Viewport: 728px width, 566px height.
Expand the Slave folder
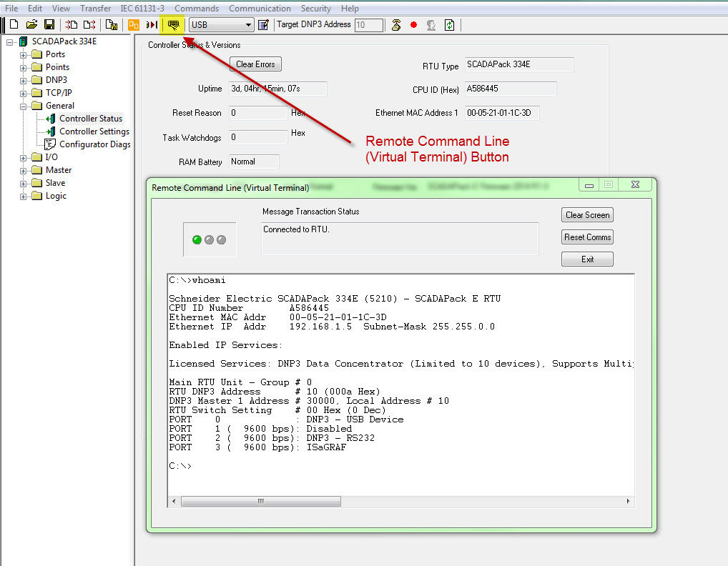coord(23,184)
